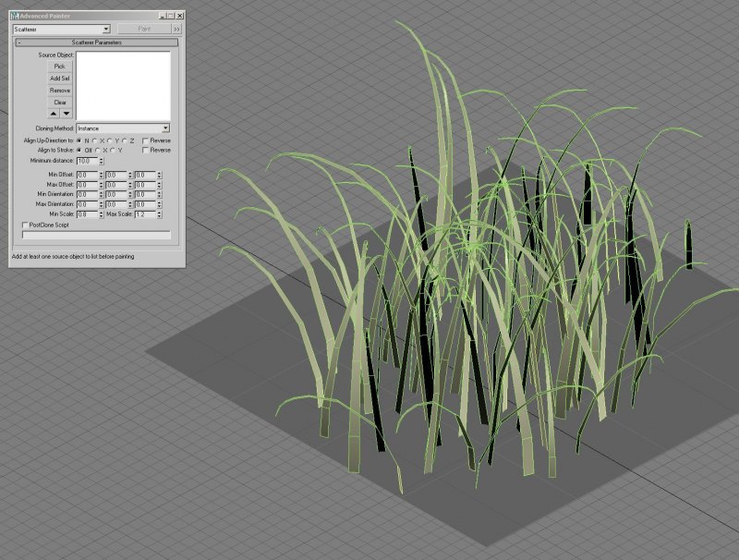The image size is (739, 560).
Task: Select N for Align Up-Direction
Action: (79, 141)
